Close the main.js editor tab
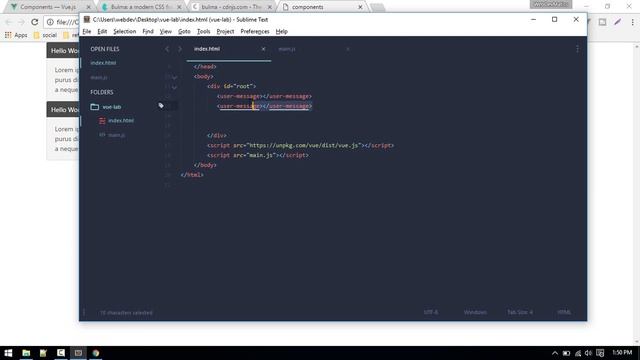Image resolution: width=640 pixels, height=360 pixels. pyautogui.click(x=348, y=49)
